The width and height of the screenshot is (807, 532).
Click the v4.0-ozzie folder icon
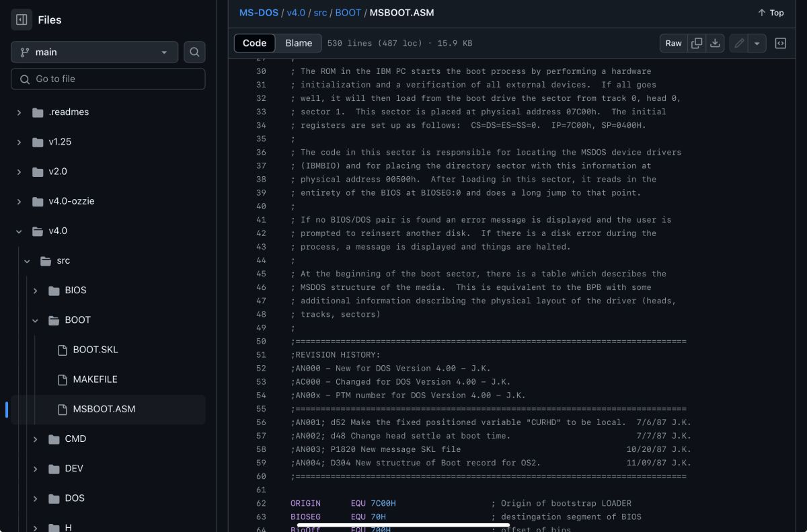point(38,201)
